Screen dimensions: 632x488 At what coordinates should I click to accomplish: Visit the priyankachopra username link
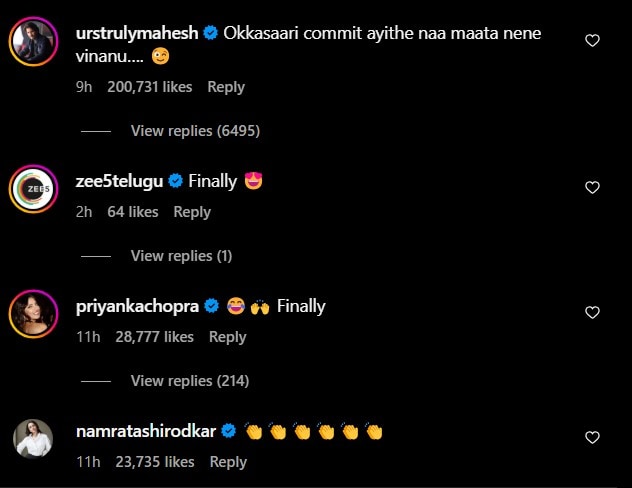point(139,306)
